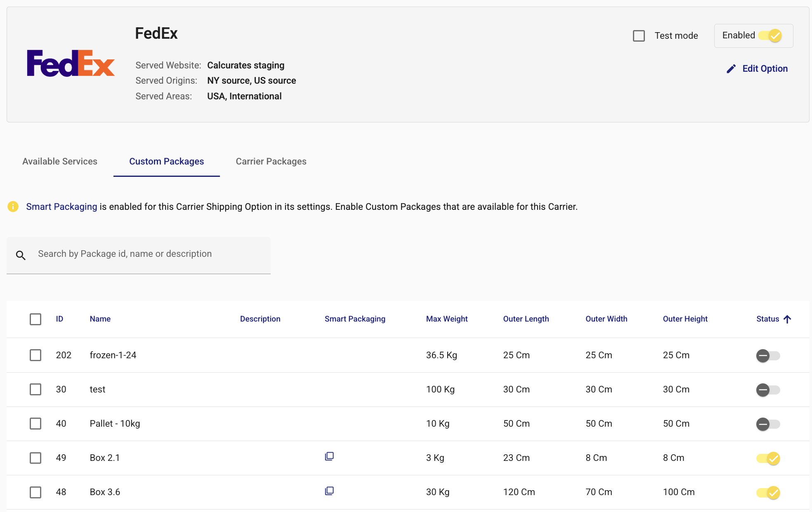Screen dimensions: 812x512
Task: Click the package name test
Action: (97, 389)
